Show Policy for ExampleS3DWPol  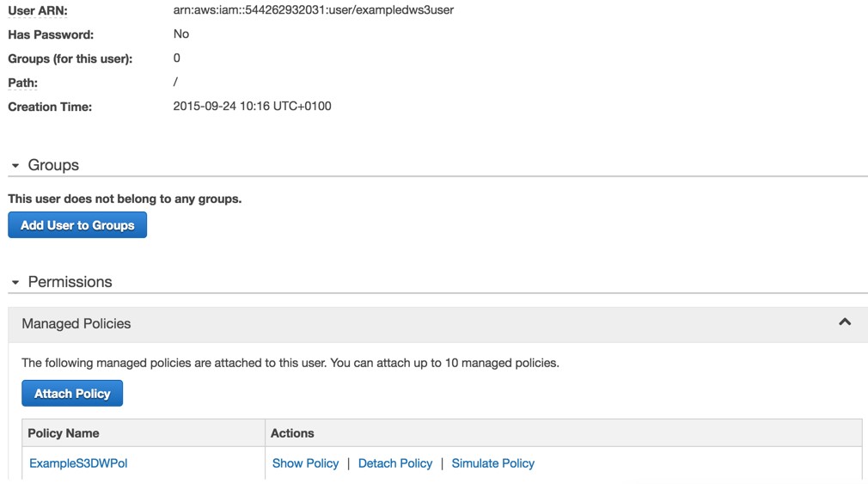point(305,463)
